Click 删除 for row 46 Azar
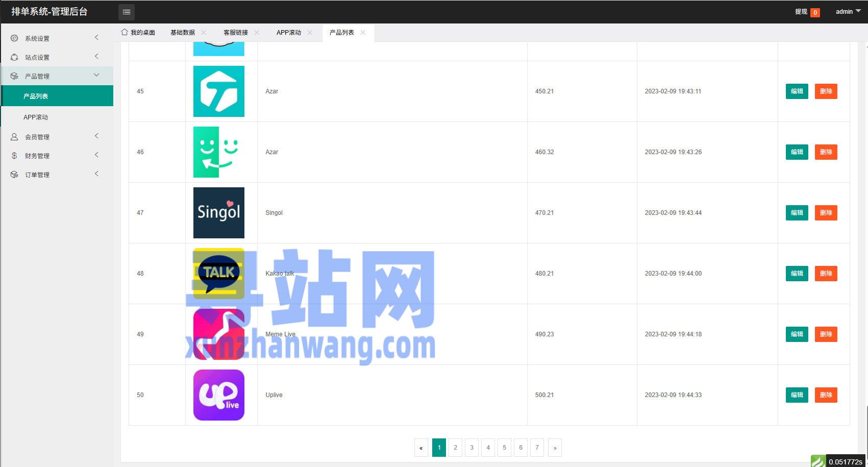 coord(826,152)
